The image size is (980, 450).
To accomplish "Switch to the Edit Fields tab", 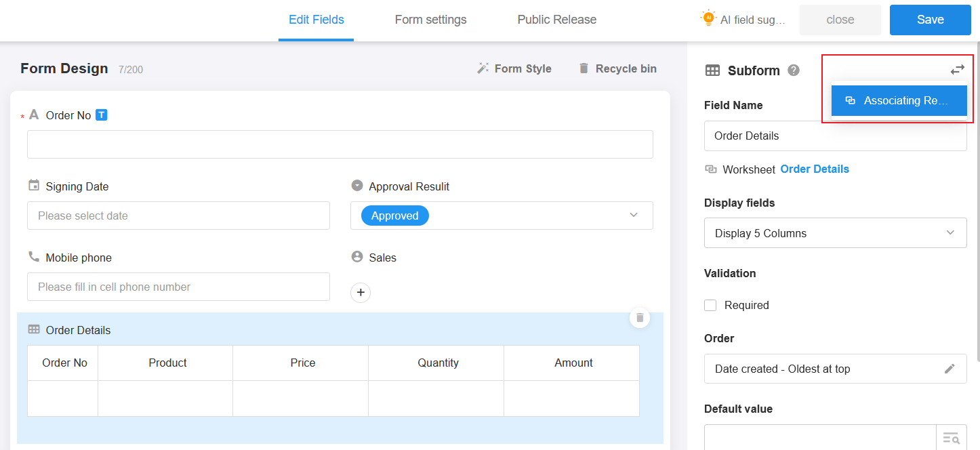I will (316, 20).
